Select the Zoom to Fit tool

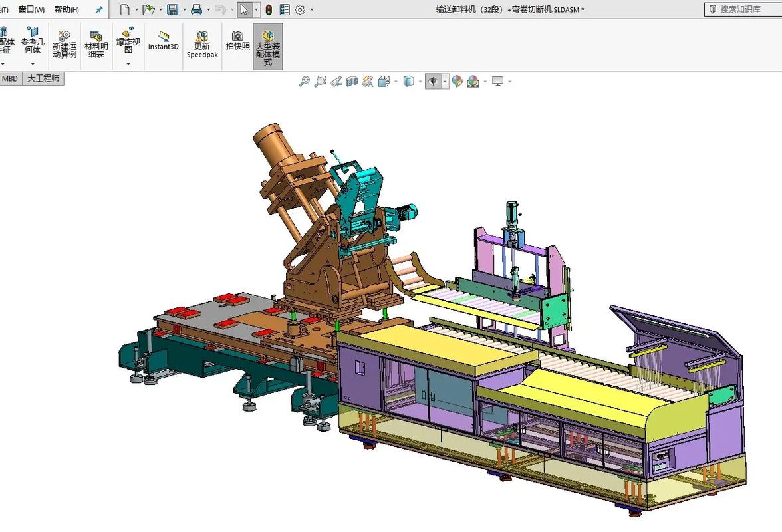click(304, 81)
